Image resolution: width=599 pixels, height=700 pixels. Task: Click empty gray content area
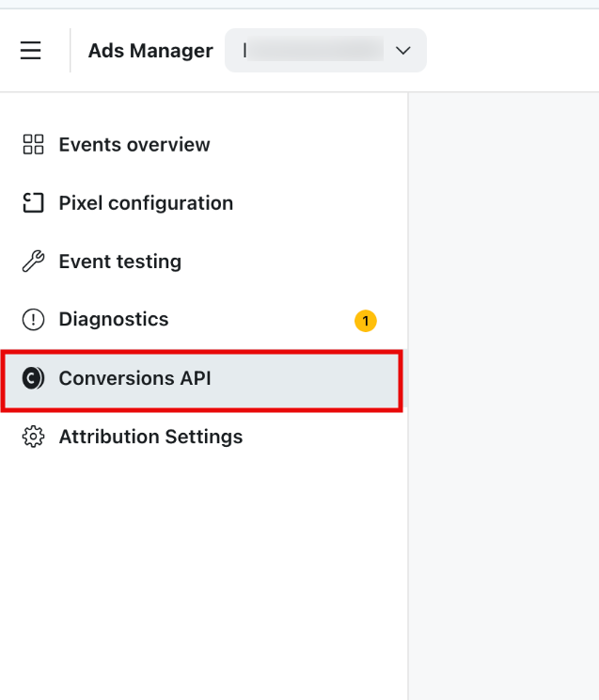(503, 395)
